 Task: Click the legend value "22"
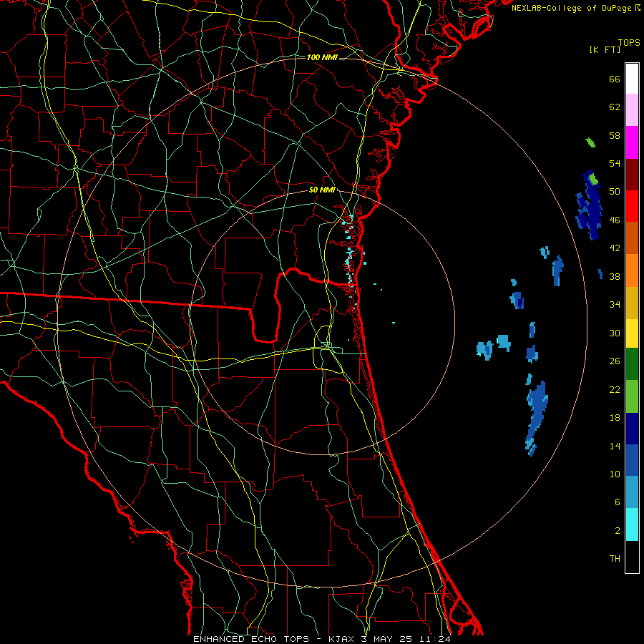coord(615,390)
